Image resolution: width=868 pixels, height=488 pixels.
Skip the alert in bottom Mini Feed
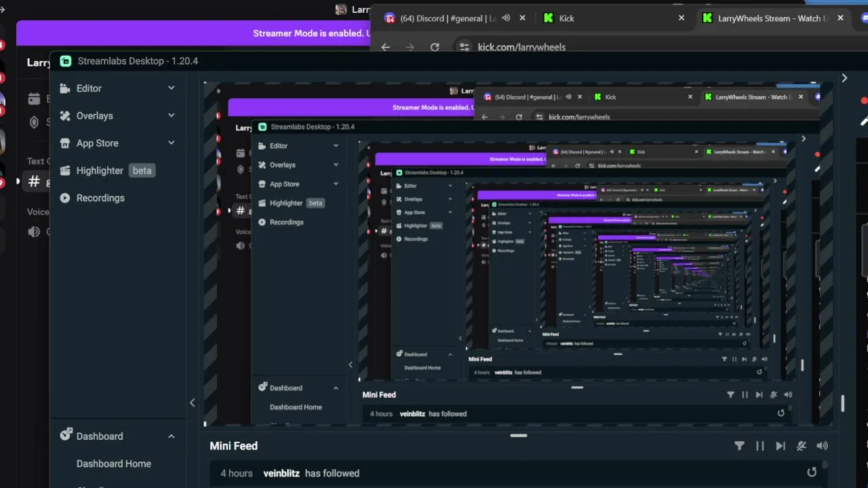pyautogui.click(x=781, y=446)
